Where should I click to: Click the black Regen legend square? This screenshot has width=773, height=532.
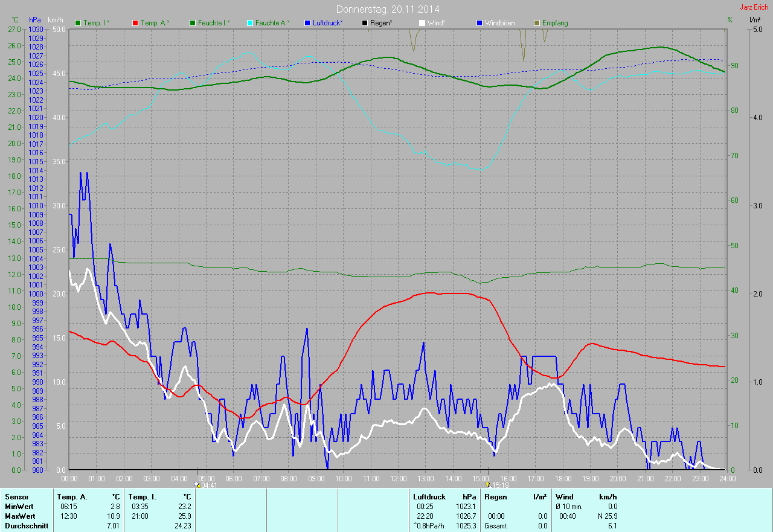click(365, 23)
